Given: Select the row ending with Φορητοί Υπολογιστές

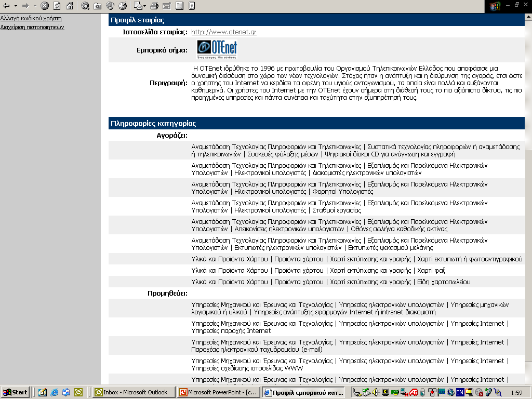Looking at the screenshot, I should tap(316, 188).
